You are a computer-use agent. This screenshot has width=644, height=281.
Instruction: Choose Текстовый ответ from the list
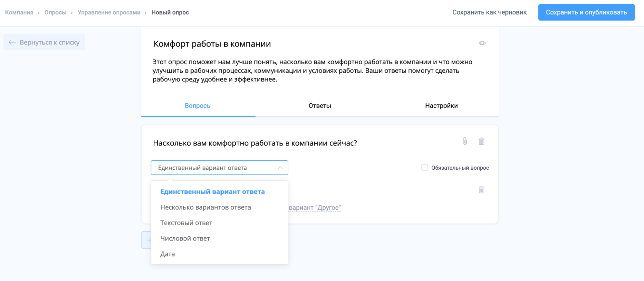point(186,223)
